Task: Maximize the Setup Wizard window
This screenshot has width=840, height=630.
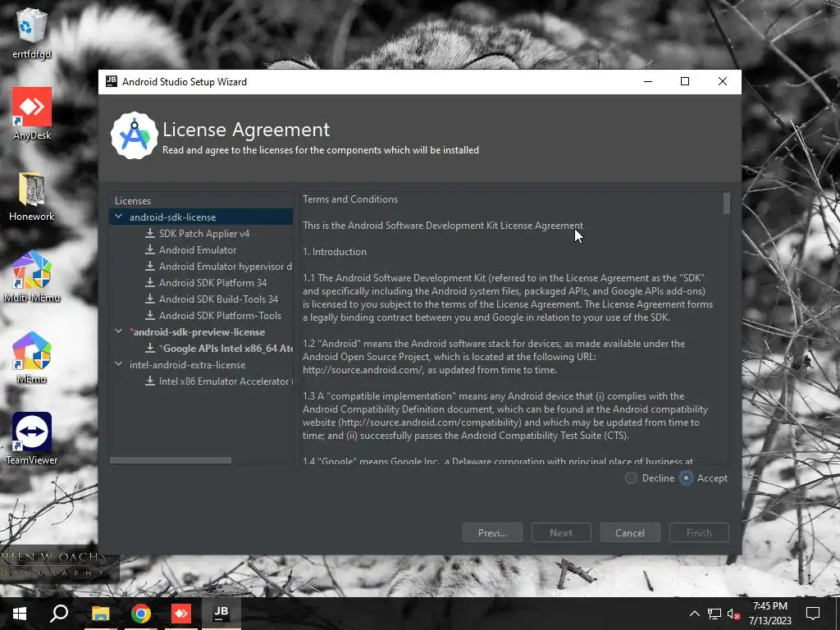Action: [685, 81]
